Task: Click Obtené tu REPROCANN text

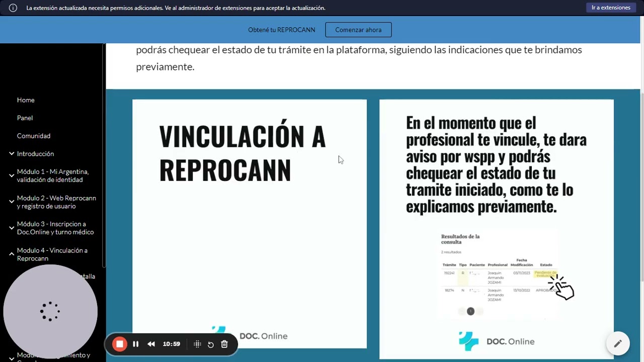Action: [282, 30]
